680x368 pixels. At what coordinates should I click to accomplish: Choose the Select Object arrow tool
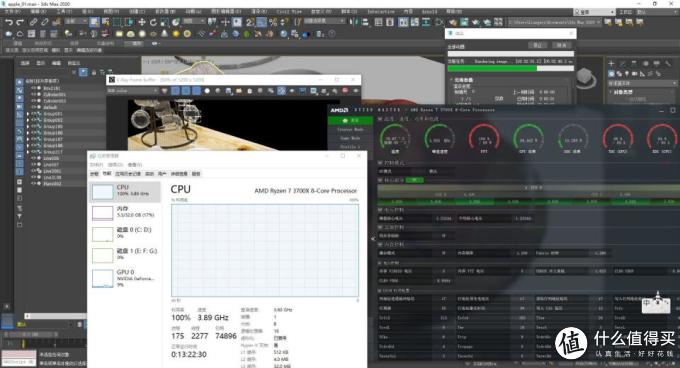(94, 22)
